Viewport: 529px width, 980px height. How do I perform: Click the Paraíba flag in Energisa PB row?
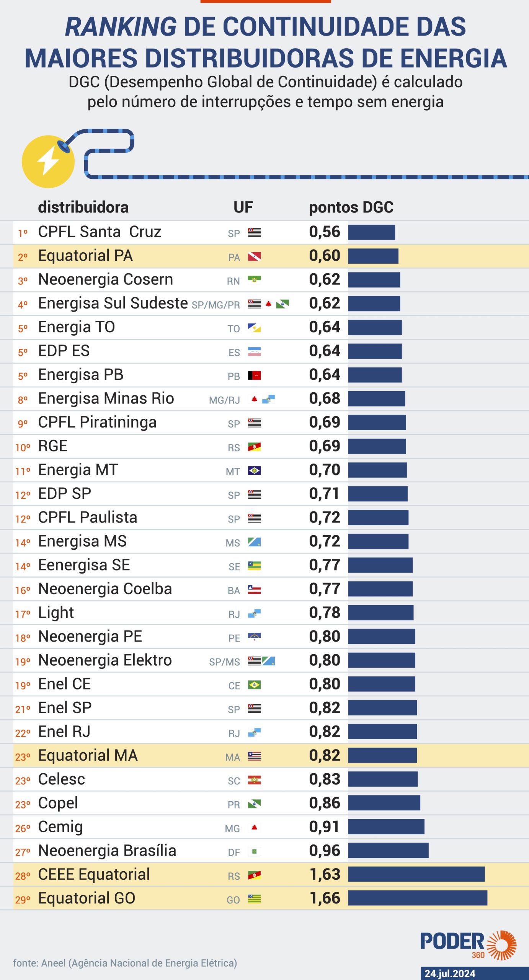click(254, 375)
